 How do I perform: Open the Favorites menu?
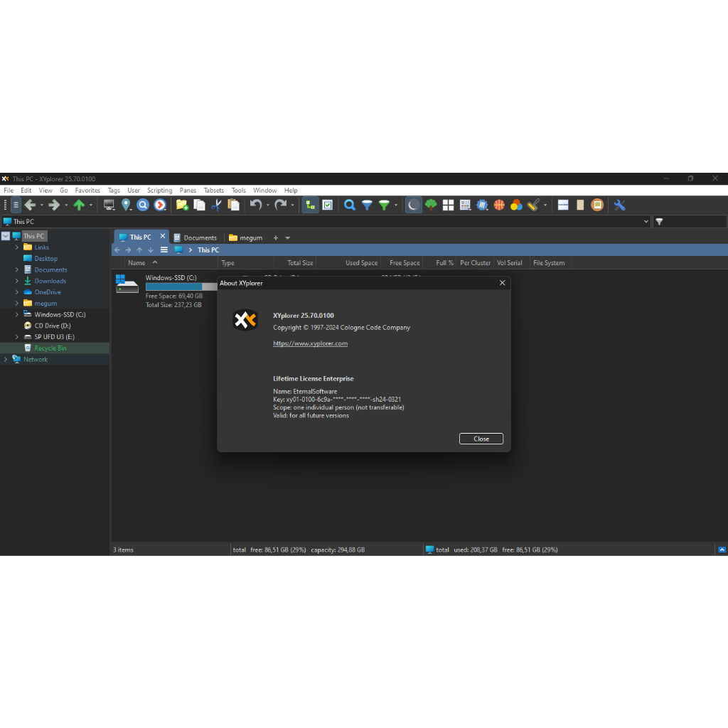(x=87, y=191)
